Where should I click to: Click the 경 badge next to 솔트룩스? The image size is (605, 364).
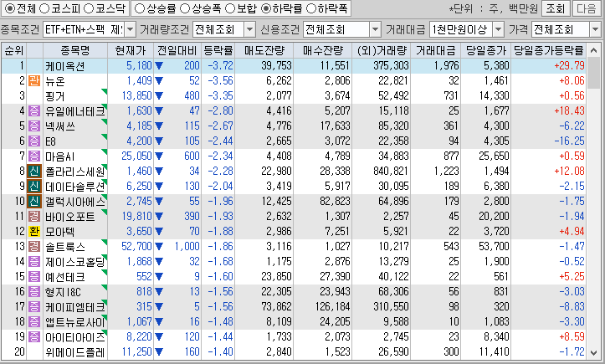click(34, 246)
